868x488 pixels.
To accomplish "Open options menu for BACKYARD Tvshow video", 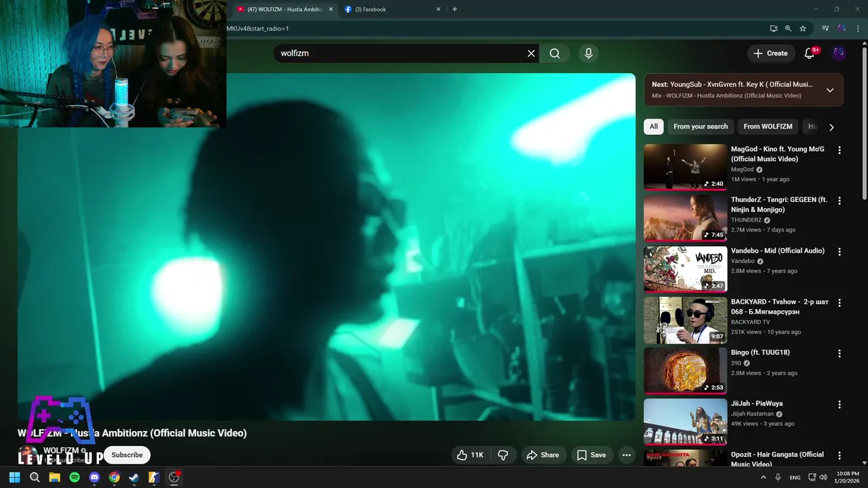I will click(x=840, y=303).
